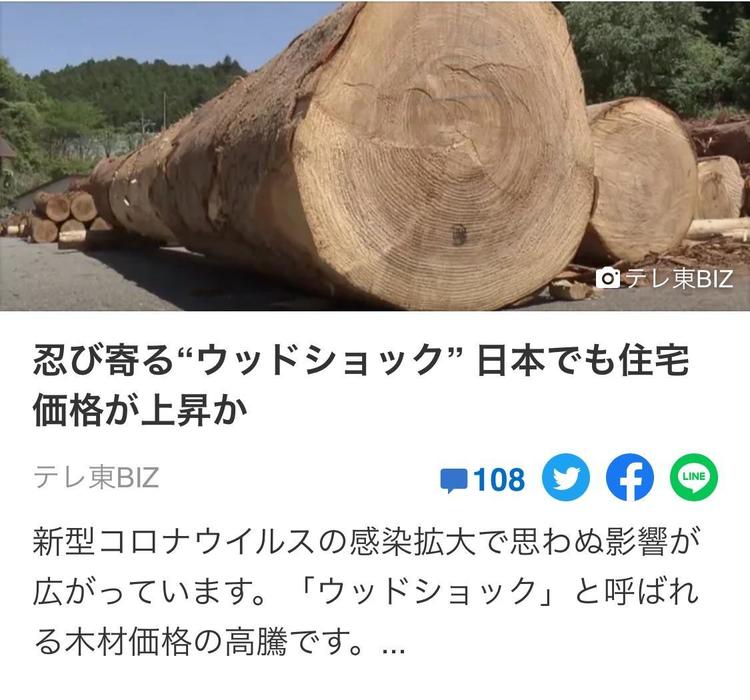Open the large log photo thumbnail
Image resolution: width=750 pixels, height=700 pixels.
tap(375, 156)
